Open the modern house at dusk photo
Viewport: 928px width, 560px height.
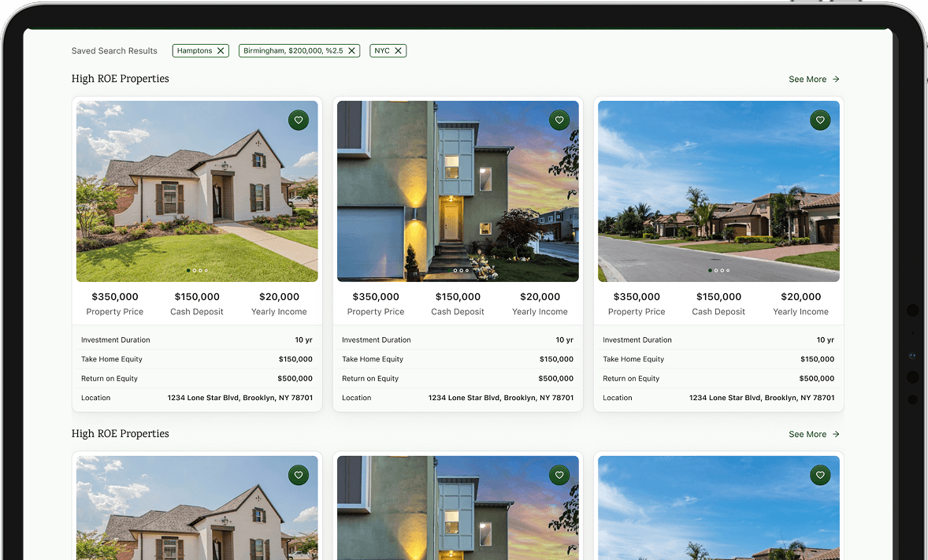click(x=458, y=191)
